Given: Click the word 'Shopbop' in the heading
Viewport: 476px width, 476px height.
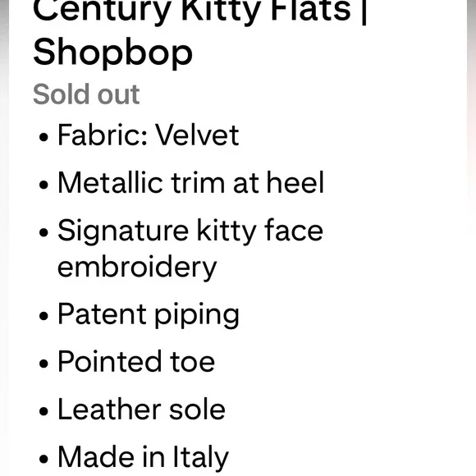Looking at the screenshot, I should [x=112, y=53].
